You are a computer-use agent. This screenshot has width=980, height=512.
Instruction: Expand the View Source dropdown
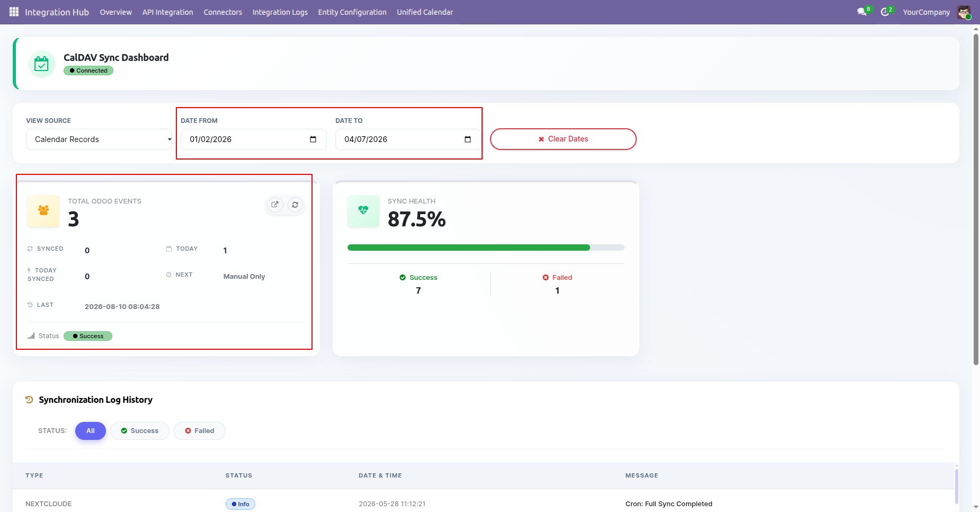(x=99, y=139)
